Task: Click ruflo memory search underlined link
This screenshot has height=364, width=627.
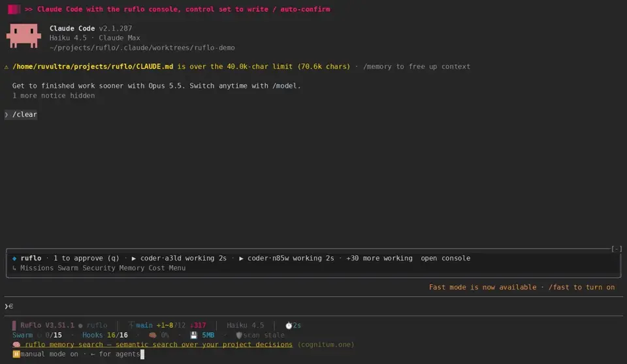Action: pyautogui.click(x=158, y=344)
